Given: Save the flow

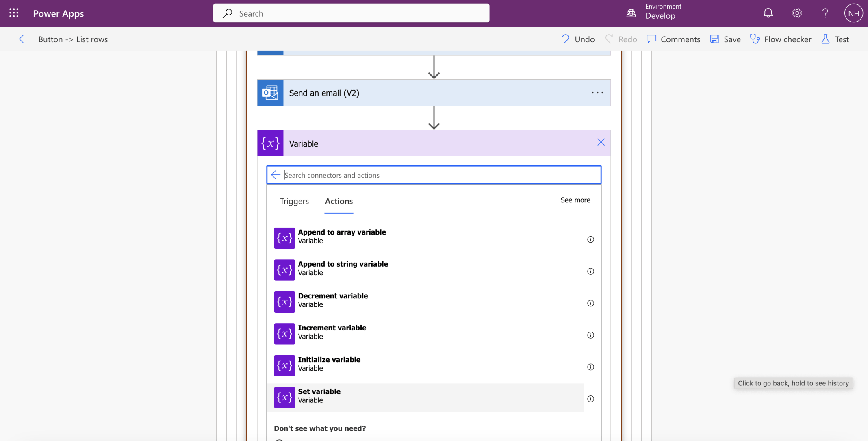Looking at the screenshot, I should 725,39.
